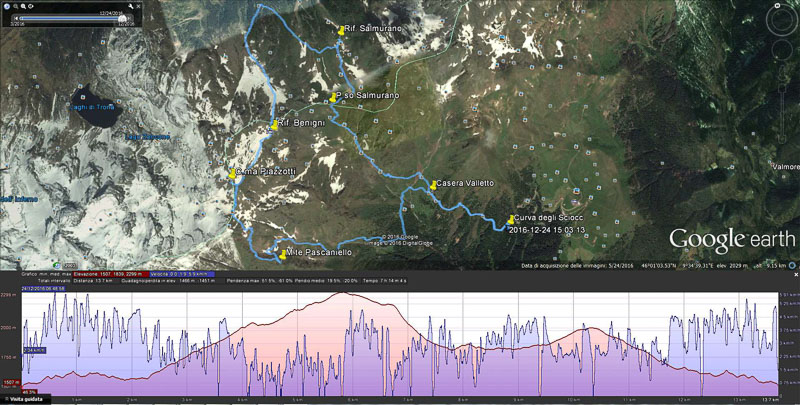Click the move joystick navigation control
This screenshot has height=405, width=800.
pos(781,50)
